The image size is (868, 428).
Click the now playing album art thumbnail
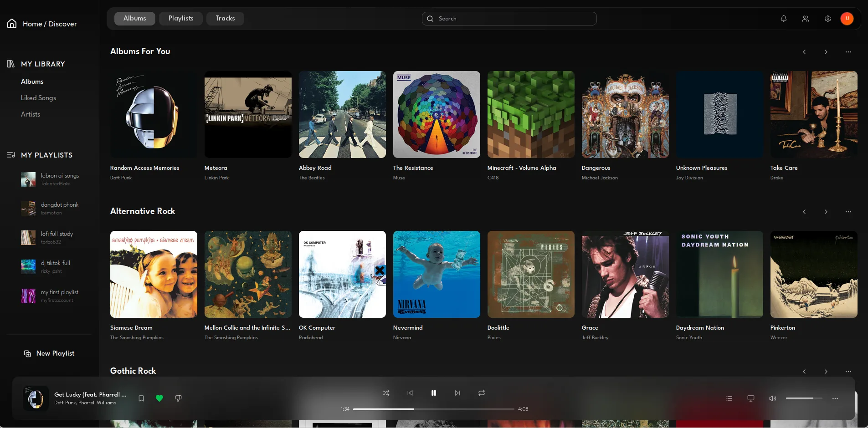36,398
